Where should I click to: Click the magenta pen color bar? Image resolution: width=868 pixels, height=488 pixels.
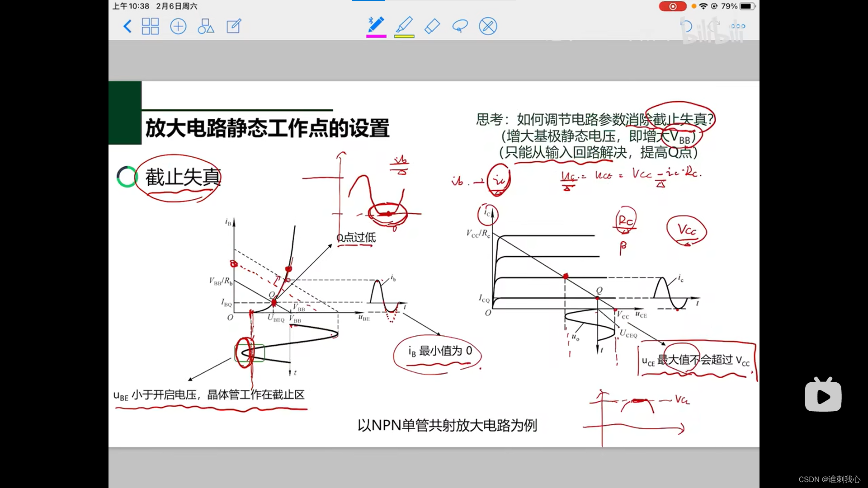click(376, 36)
